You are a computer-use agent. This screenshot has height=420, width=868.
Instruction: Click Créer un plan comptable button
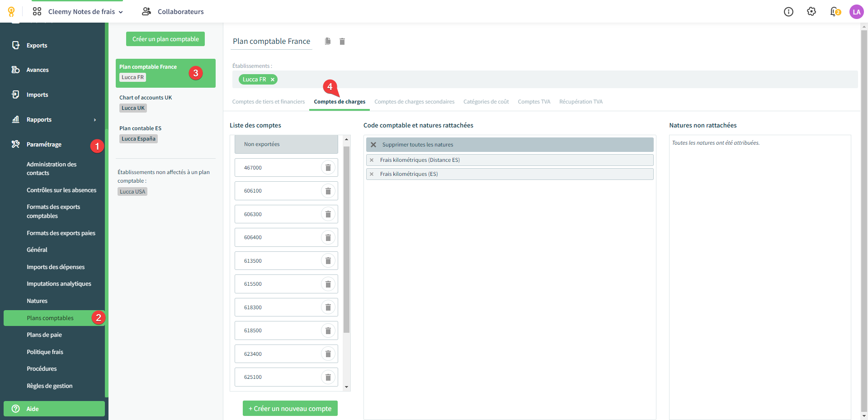(x=165, y=39)
